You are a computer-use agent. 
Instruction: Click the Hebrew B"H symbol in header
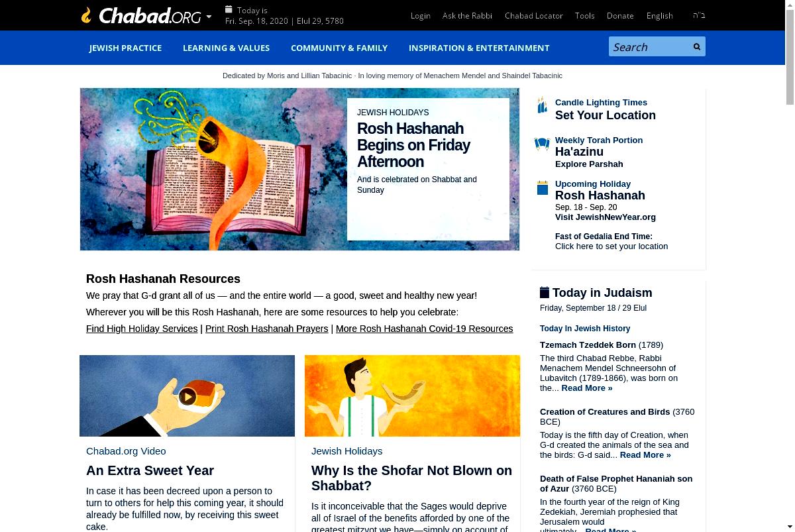pos(699,15)
